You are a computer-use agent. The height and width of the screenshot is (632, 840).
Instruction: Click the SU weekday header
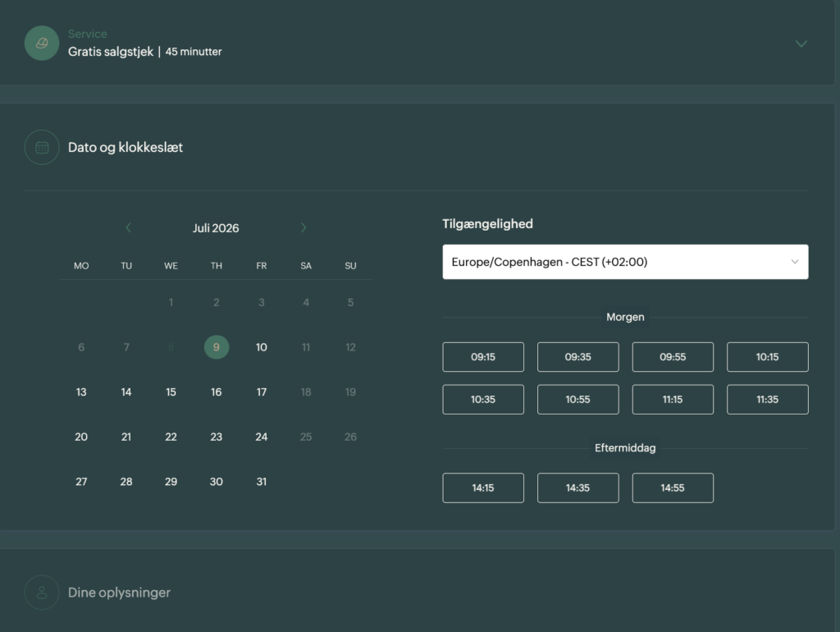tap(350, 266)
